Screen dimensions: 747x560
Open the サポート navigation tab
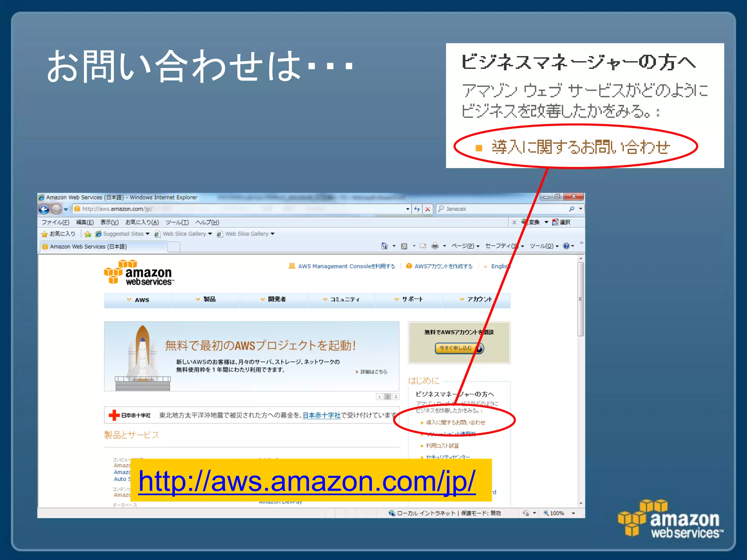click(x=409, y=300)
